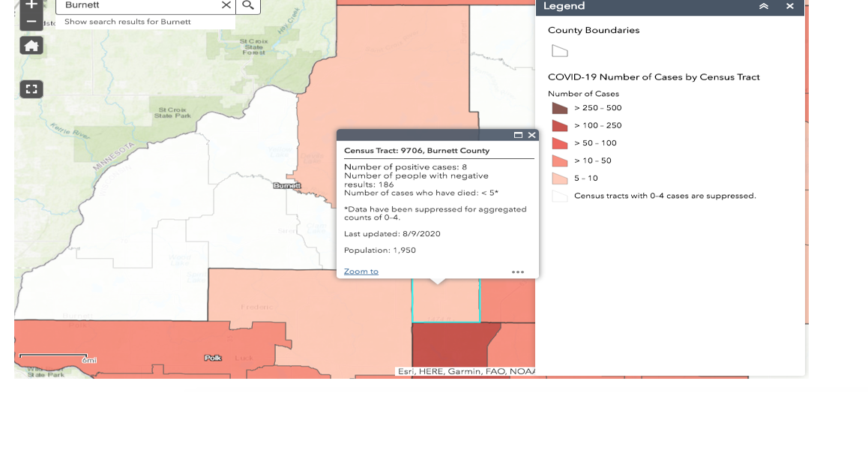Open popup options via the ellipsis icon
This screenshot has height=456, width=868.
coord(518,271)
